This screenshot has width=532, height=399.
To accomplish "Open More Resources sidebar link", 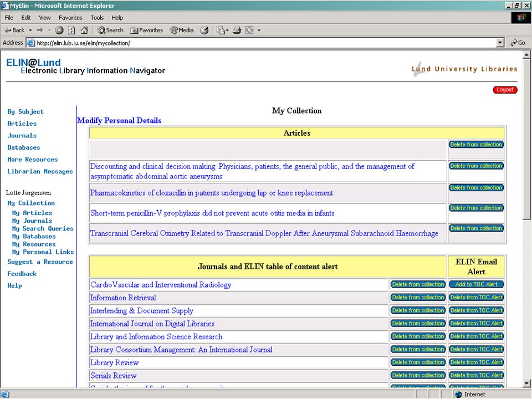I will 33,159.
